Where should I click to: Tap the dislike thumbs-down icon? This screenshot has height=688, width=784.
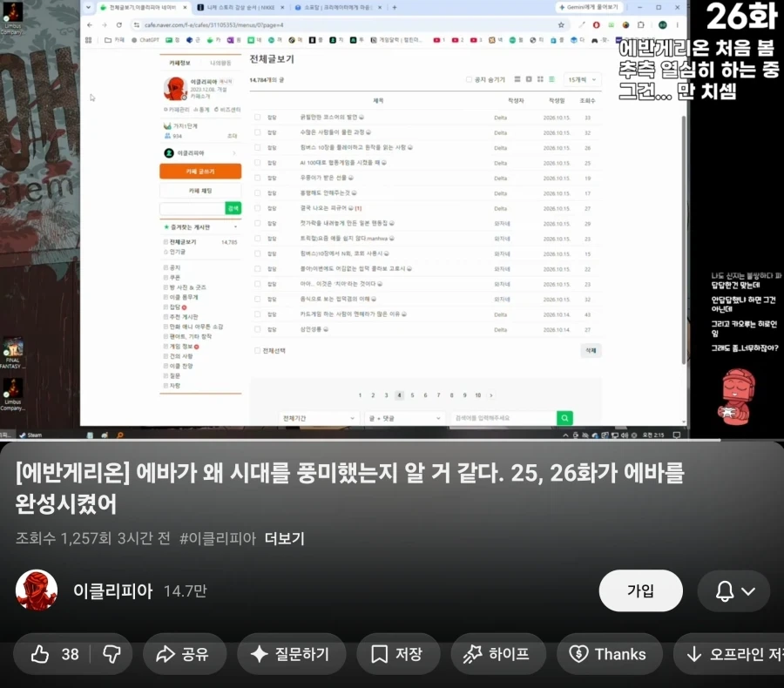[112, 654]
